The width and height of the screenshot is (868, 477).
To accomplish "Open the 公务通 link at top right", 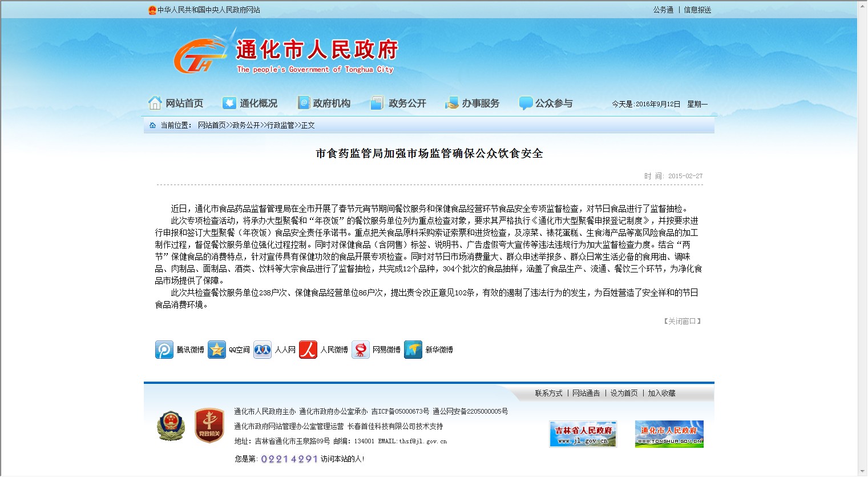I will (663, 10).
